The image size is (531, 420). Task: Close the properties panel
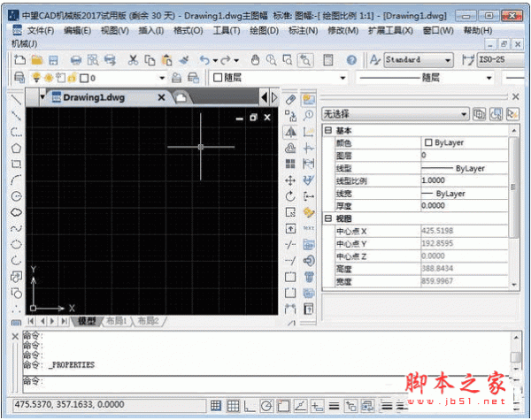515,96
